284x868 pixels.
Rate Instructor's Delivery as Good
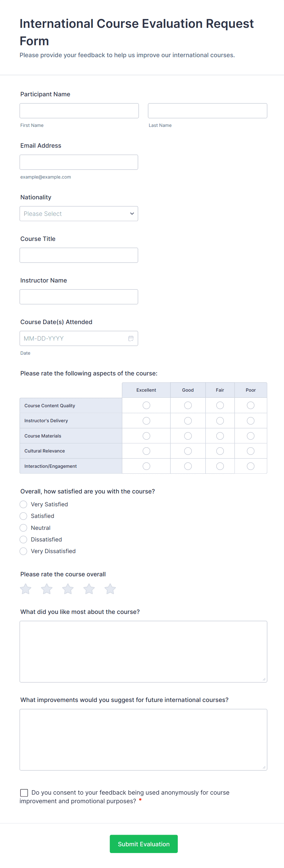(188, 420)
